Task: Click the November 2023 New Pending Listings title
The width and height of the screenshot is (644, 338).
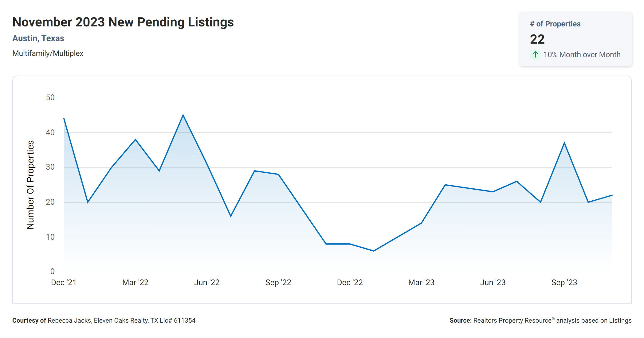Action: 123,22
